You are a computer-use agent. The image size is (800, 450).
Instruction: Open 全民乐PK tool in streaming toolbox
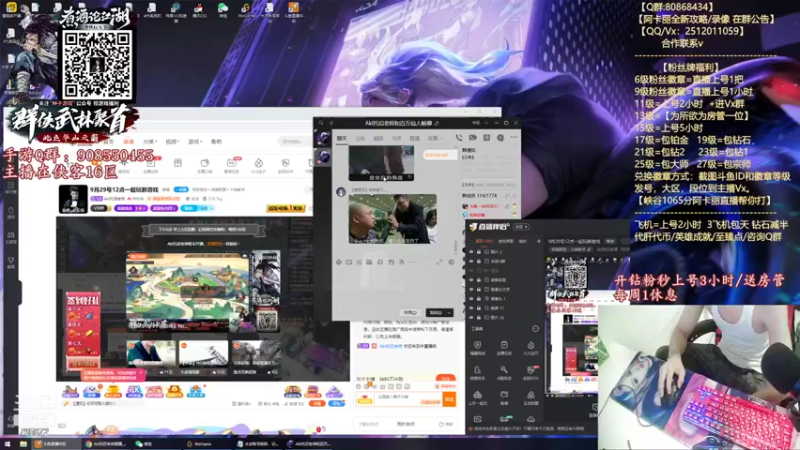[531, 372]
